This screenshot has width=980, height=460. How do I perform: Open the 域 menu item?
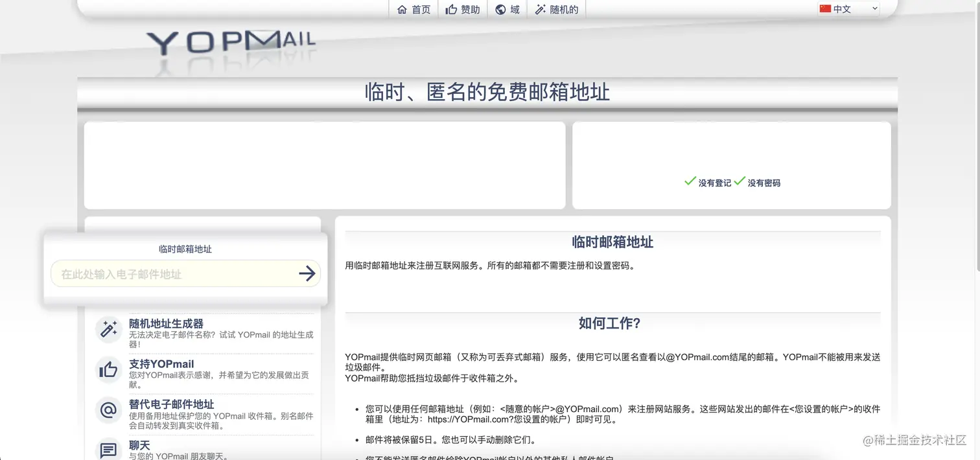click(507, 10)
